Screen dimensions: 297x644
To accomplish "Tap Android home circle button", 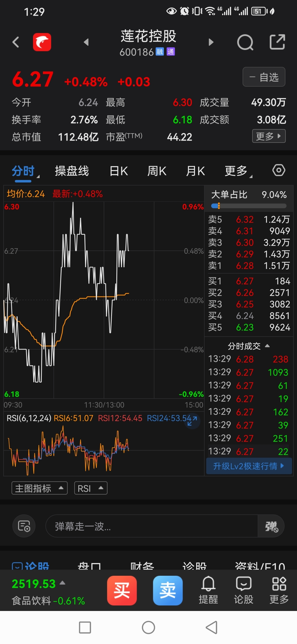I will 148,628.
